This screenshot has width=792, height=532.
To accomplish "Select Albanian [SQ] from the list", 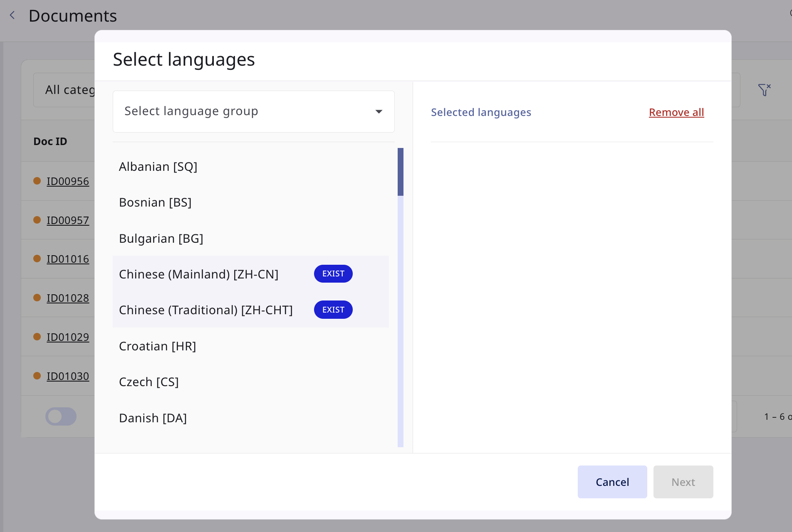I will pyautogui.click(x=250, y=167).
